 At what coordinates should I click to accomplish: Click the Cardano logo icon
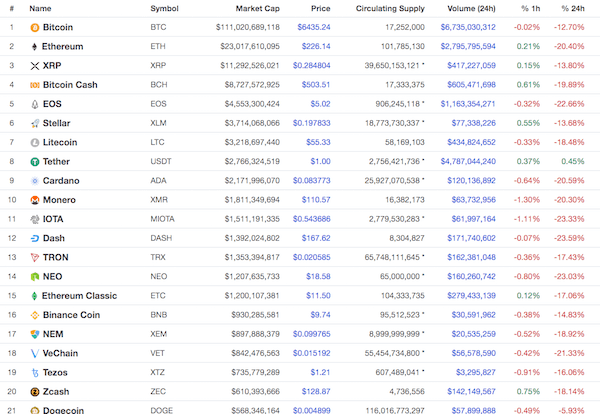[35, 181]
